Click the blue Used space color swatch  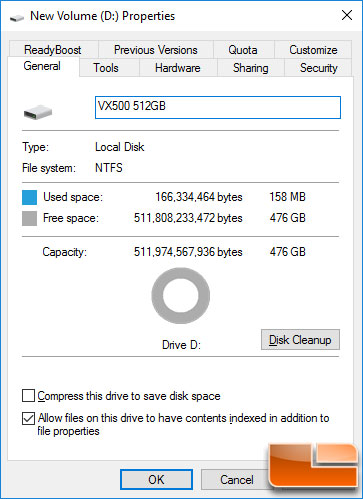(29, 197)
